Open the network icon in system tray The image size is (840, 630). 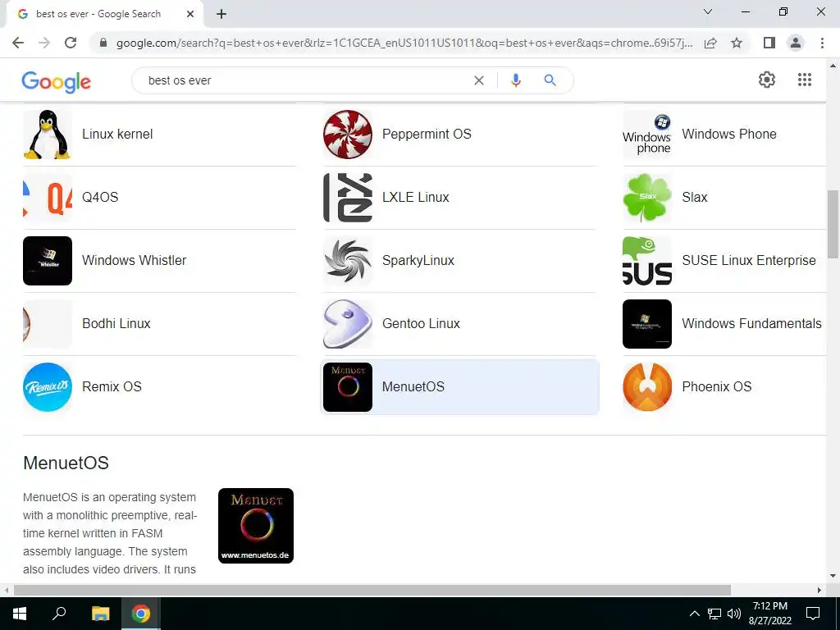coord(714,614)
